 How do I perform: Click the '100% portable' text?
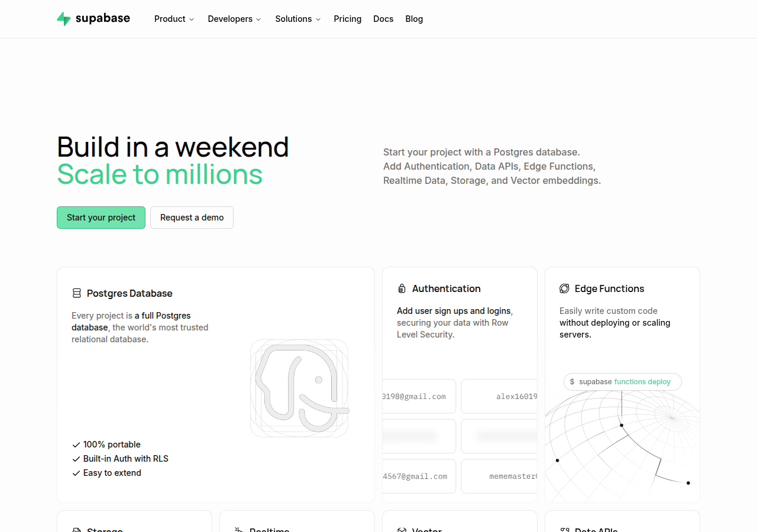pos(112,445)
